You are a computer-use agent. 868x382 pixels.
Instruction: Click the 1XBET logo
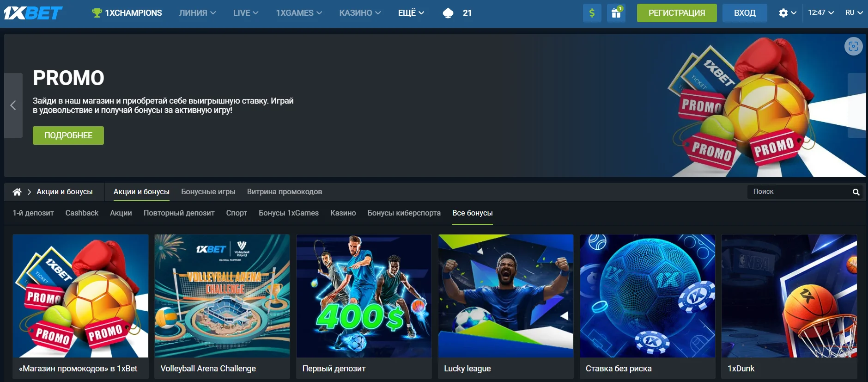[x=33, y=13]
